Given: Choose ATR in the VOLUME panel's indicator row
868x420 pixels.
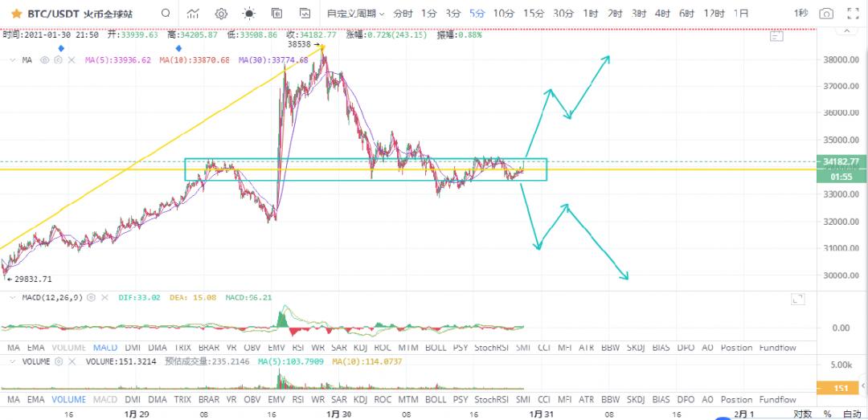Looking at the screenshot, I should click(x=586, y=400).
